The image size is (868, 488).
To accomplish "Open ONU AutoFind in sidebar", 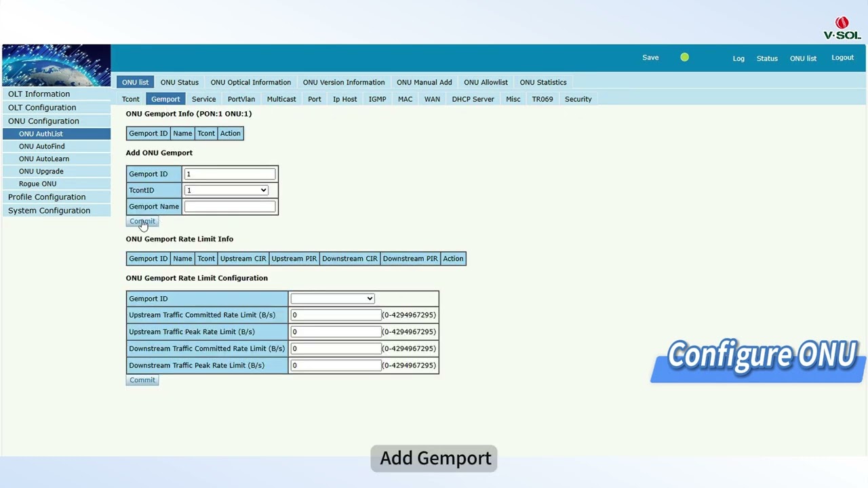I will pyautogui.click(x=56, y=146).
